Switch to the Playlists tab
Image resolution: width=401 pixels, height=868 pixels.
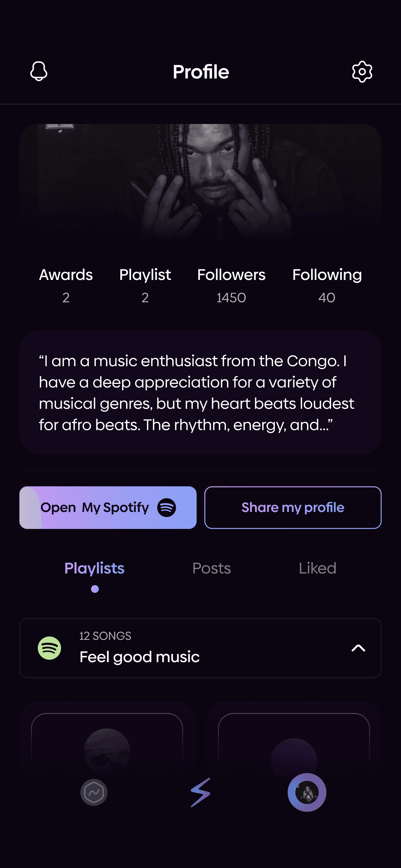point(94,568)
